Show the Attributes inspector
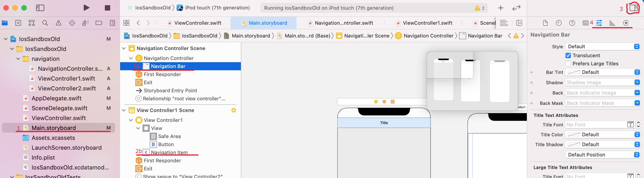644x178 pixels. coord(599,23)
